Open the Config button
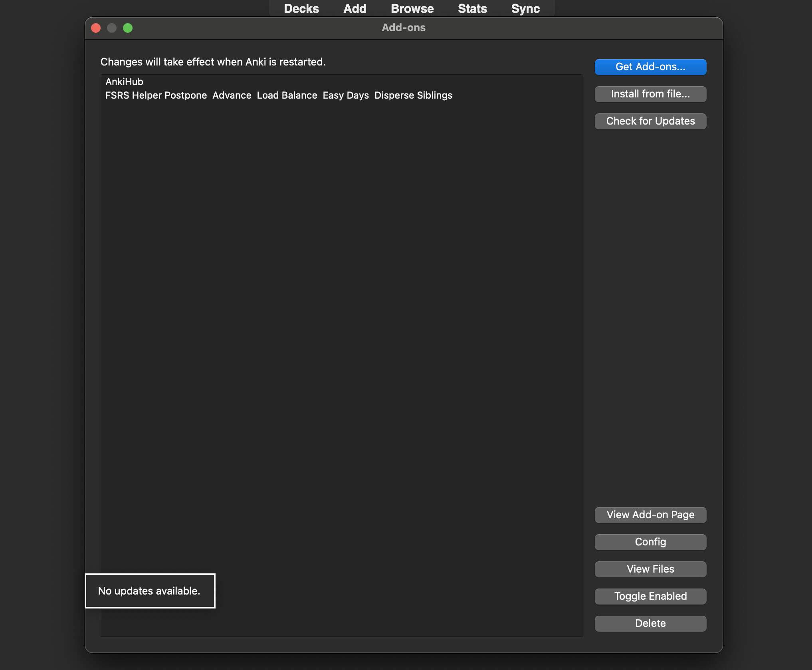812x670 pixels. point(650,542)
